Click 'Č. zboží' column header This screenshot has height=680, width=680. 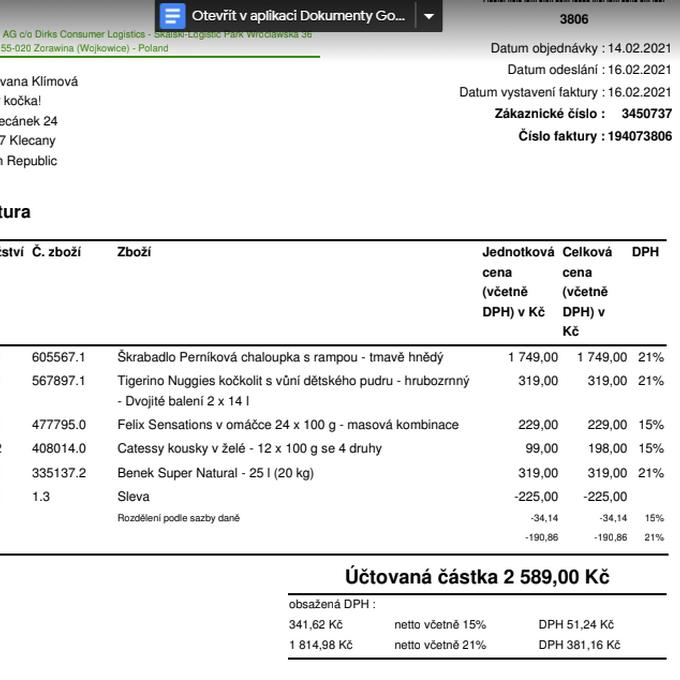click(x=56, y=252)
